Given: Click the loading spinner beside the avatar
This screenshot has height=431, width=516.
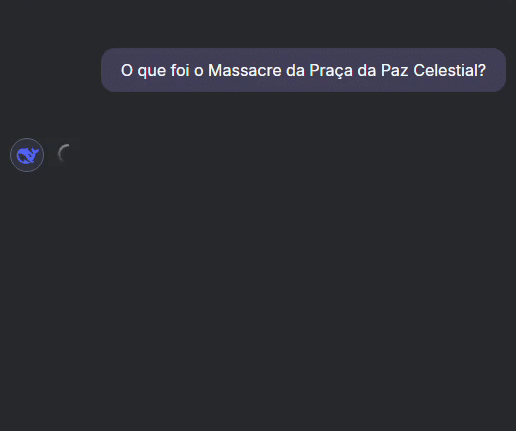Looking at the screenshot, I should click(x=64, y=154).
